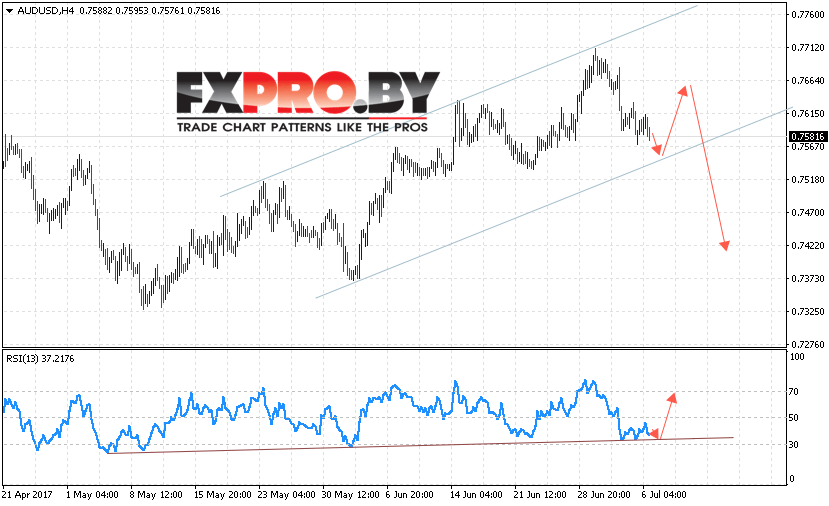This screenshot has height=506, width=829.
Task: Click price scale value 0.73730
Action: pyautogui.click(x=808, y=279)
